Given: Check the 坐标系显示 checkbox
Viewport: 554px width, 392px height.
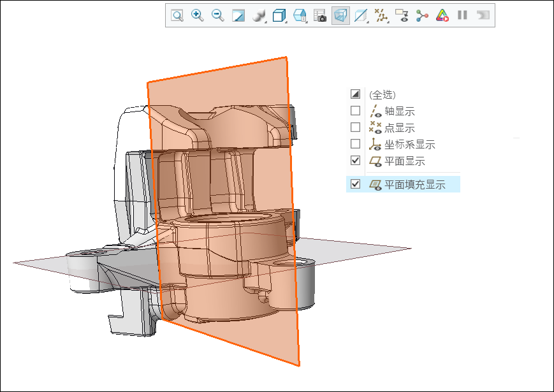Looking at the screenshot, I should pos(356,145).
